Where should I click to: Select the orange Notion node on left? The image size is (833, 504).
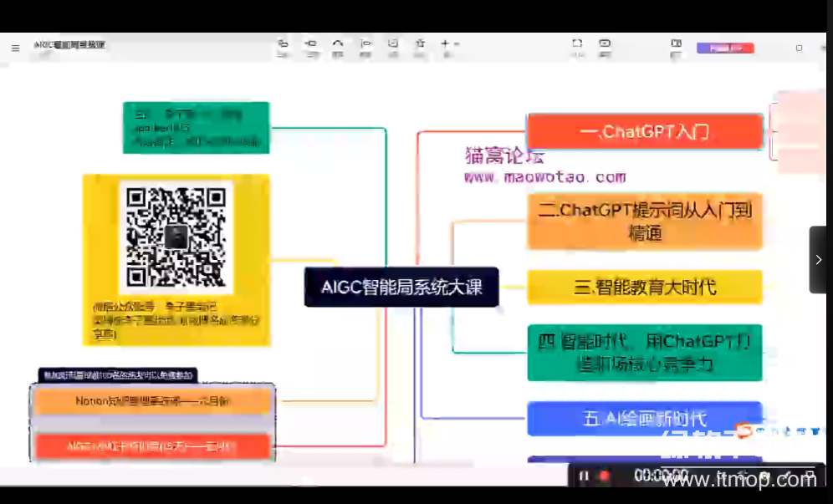pyautogui.click(x=152, y=402)
